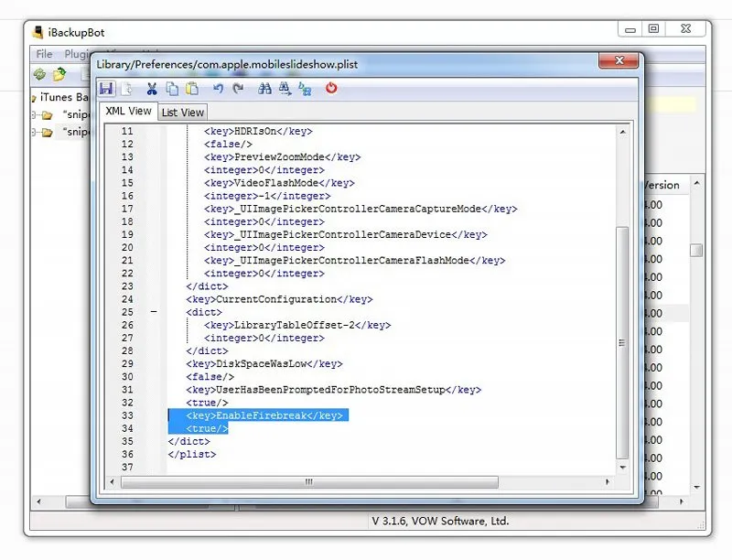Viewport: 732px width, 560px height.
Task: Click main window horizontal scroll right arrow
Action: [682, 502]
